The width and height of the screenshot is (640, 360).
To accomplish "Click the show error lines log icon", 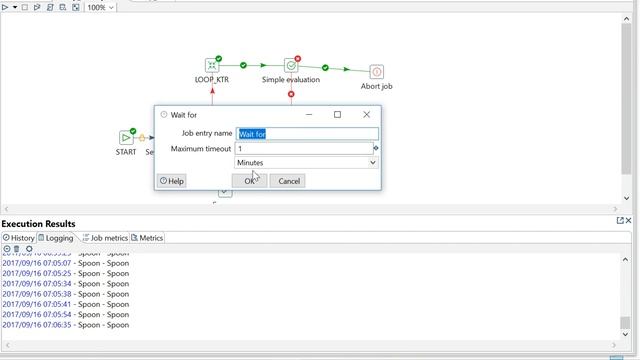I will click(7, 249).
